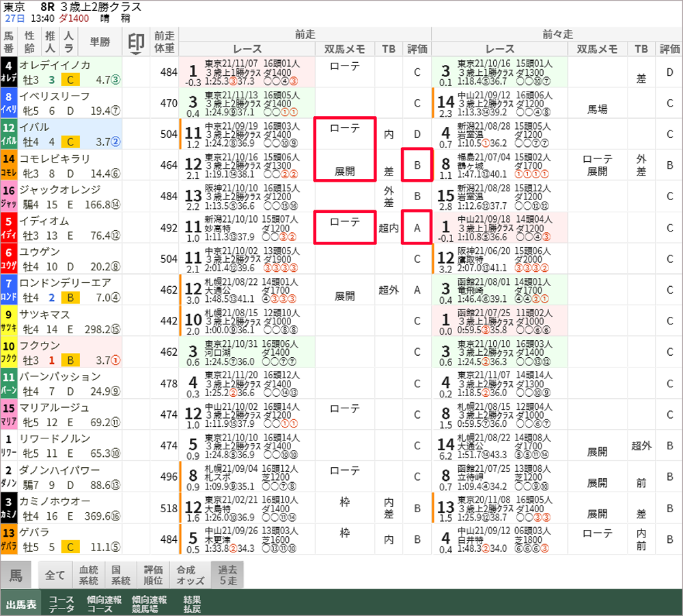Open horse オレデイイノカ

[x=55, y=66]
